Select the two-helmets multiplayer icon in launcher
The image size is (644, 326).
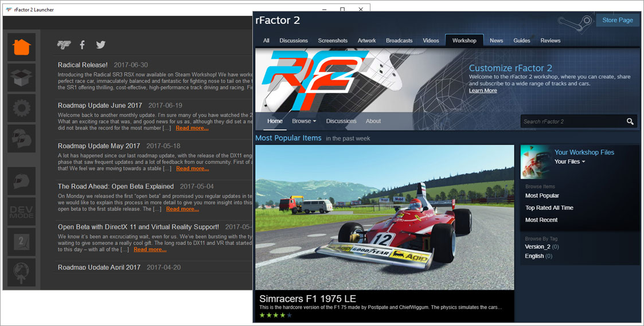(21, 139)
